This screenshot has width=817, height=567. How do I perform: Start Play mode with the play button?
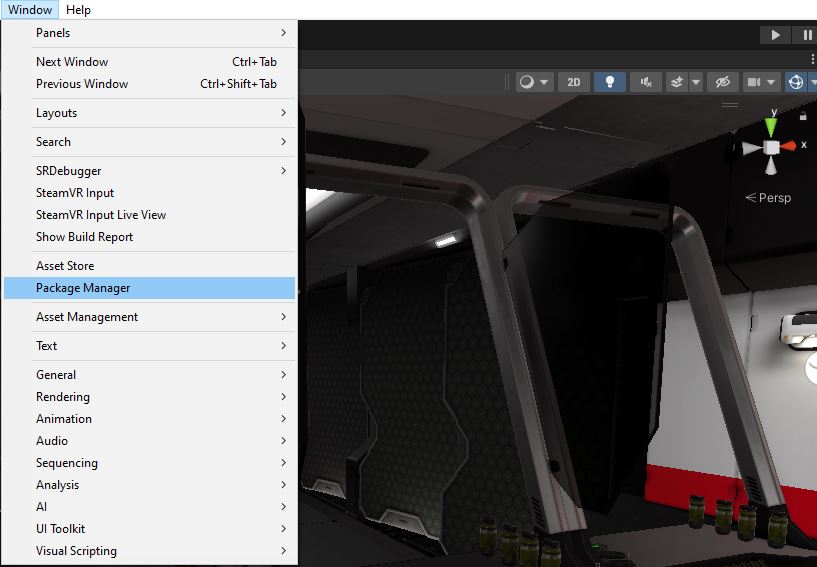775,35
